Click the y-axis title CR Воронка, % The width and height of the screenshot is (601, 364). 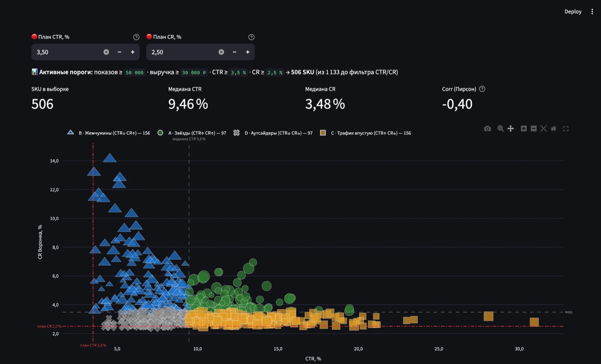coord(40,243)
